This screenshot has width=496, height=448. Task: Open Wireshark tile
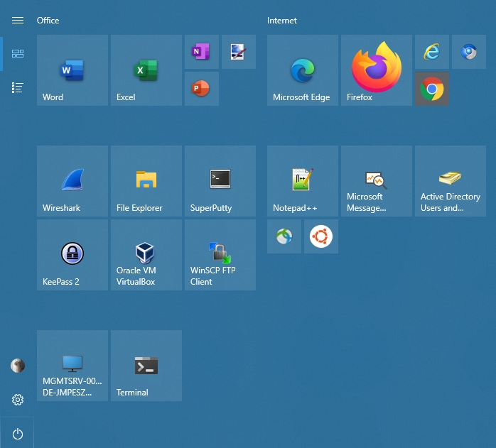72,181
